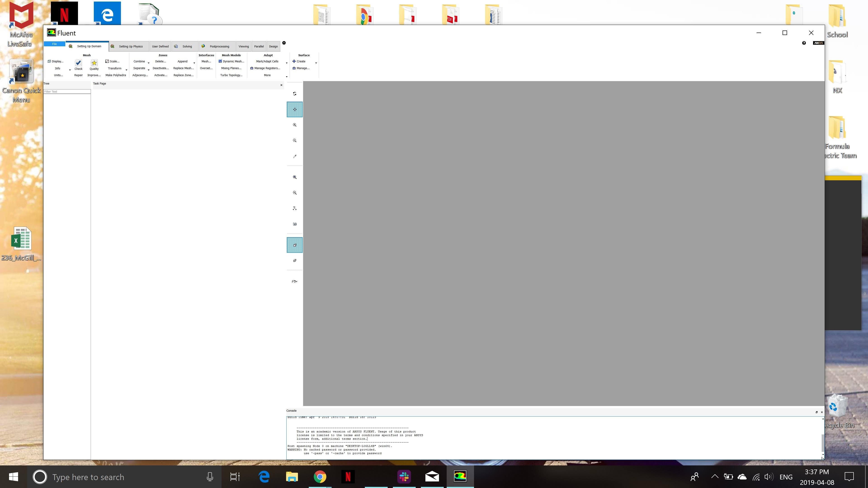
Task: Expand the Combine zones dropdown arrow
Action: 148,63
